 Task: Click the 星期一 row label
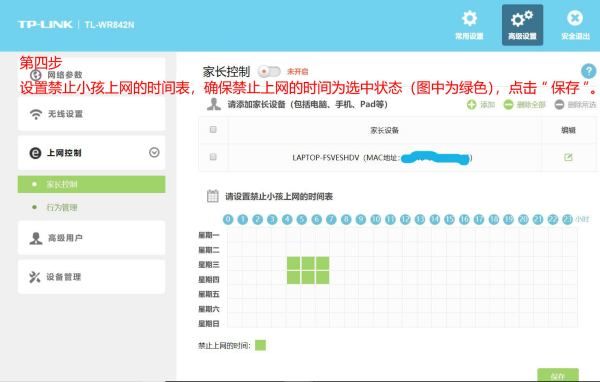[x=209, y=235]
